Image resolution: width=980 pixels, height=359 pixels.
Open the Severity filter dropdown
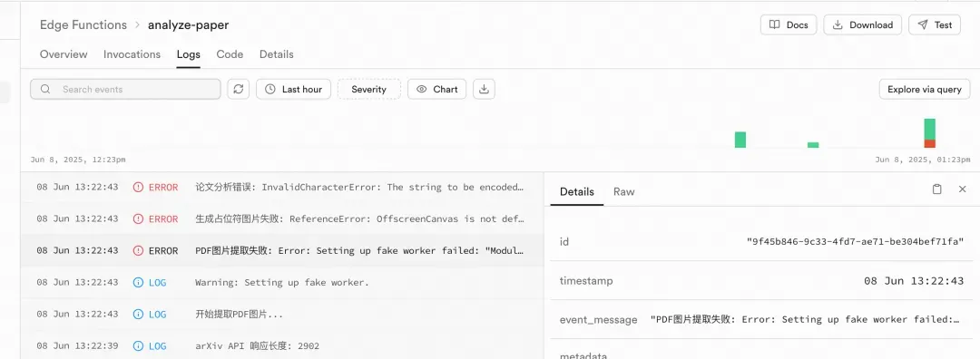[x=368, y=89]
